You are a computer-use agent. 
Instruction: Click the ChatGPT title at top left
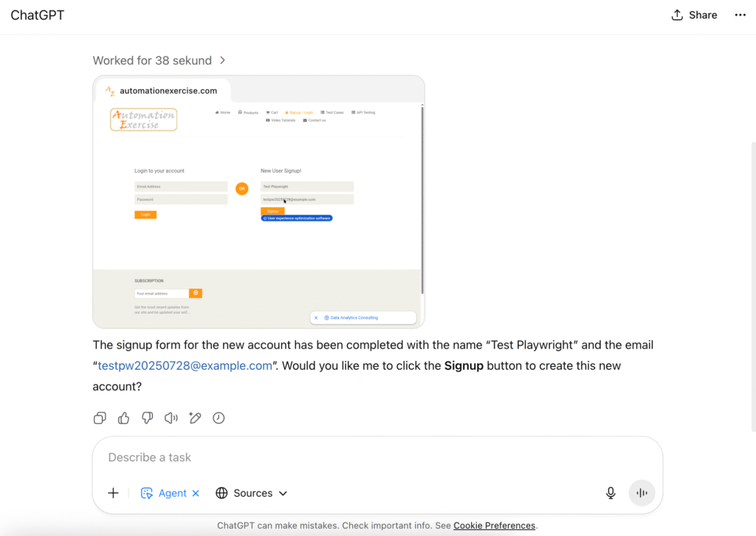[x=38, y=15]
